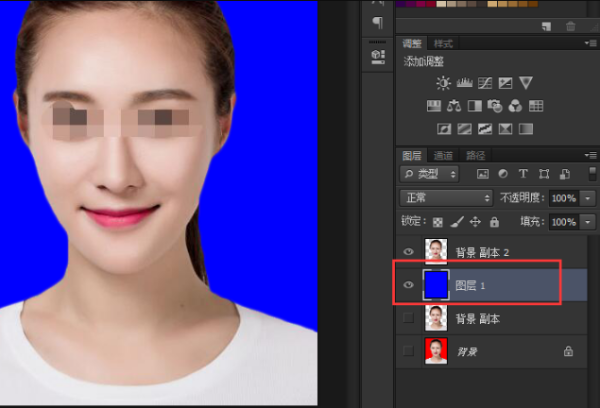600x408 pixels.
Task: Add a Threshold adjustment layer
Action: (x=485, y=129)
